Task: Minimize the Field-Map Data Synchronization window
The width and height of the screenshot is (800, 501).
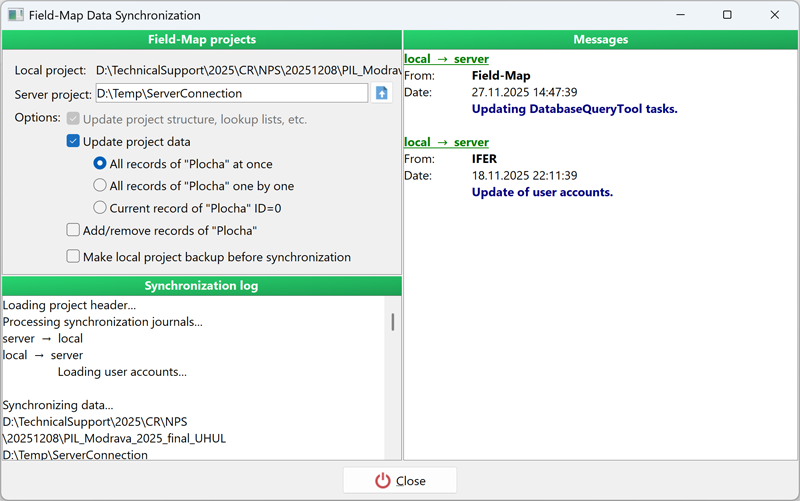Action: click(680, 15)
